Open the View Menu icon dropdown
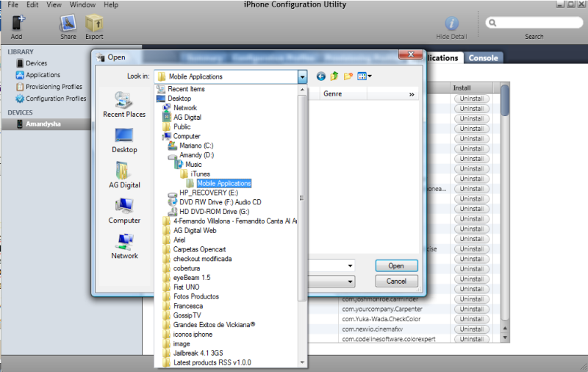This screenshot has width=588, height=372. click(364, 76)
